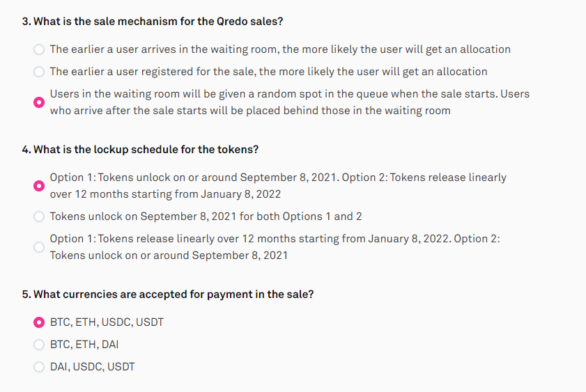Choose radio for earlier registered user allocation

tap(40, 72)
